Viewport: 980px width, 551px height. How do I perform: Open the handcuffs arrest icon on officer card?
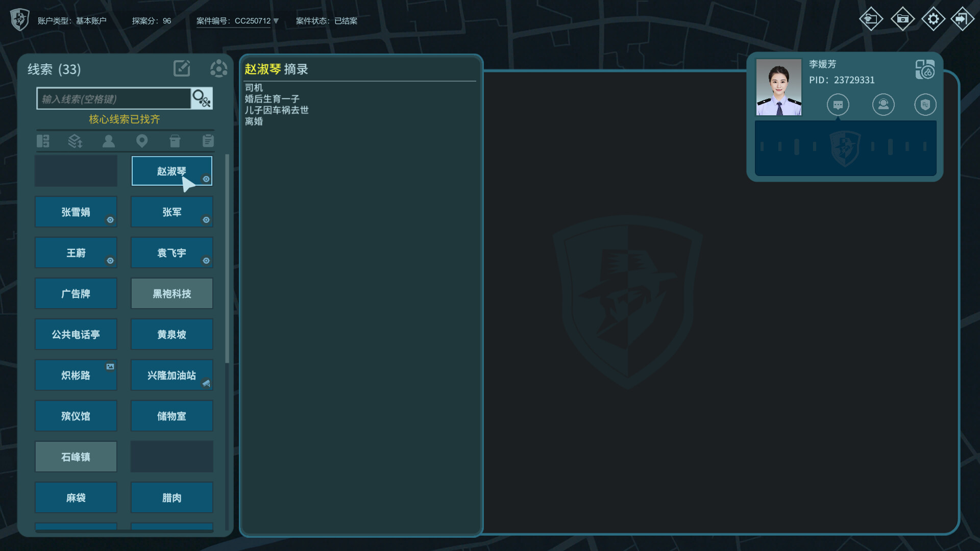click(x=925, y=69)
